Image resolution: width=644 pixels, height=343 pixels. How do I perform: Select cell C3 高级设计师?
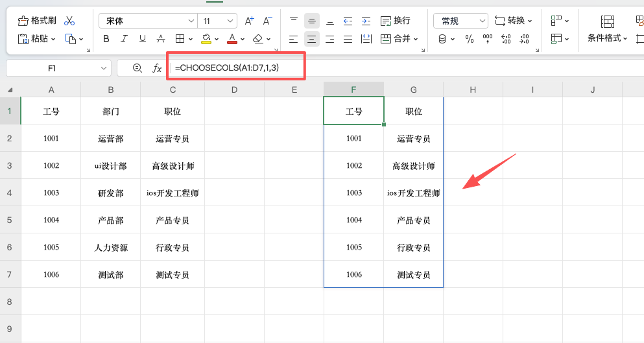[173, 165]
